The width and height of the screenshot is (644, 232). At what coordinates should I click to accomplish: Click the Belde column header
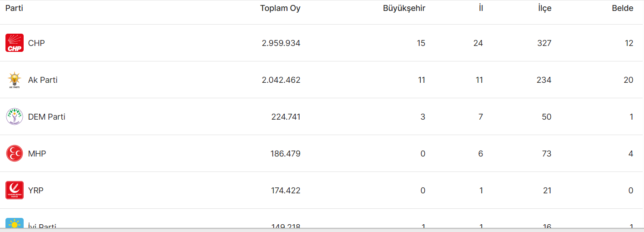point(623,8)
